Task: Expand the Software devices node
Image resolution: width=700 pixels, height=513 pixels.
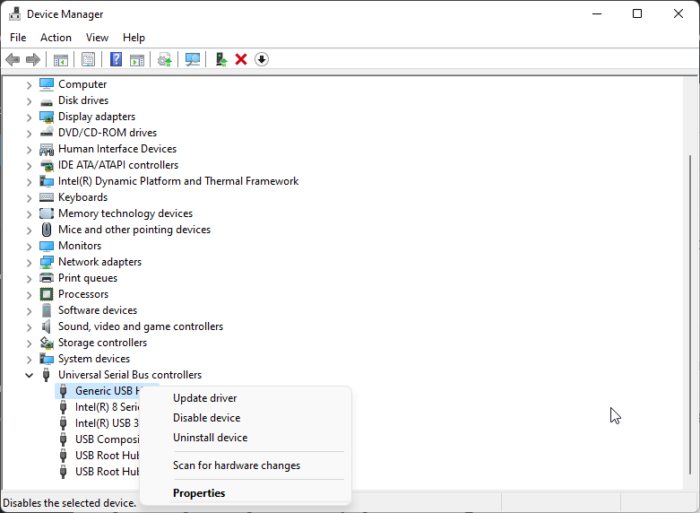Action: [29, 311]
